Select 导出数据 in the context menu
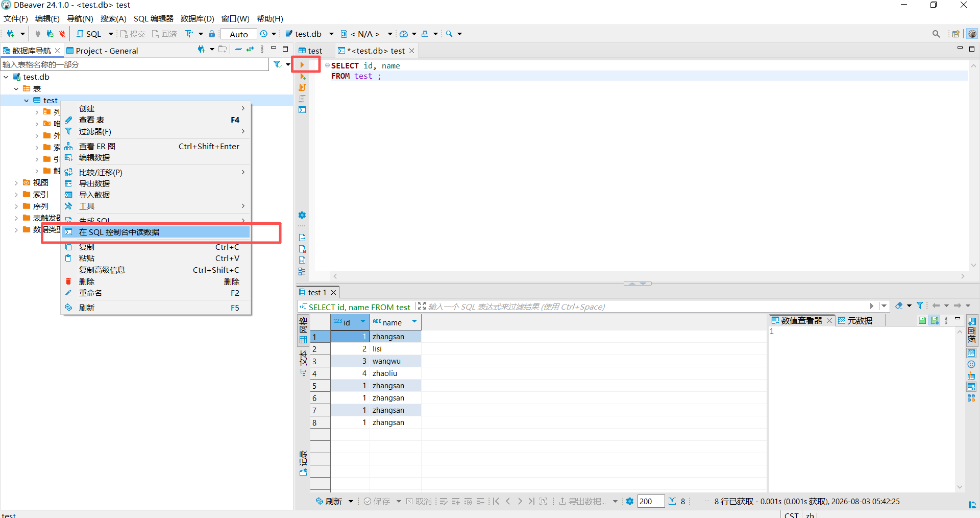Viewport: 980px width, 518px height. (156, 184)
